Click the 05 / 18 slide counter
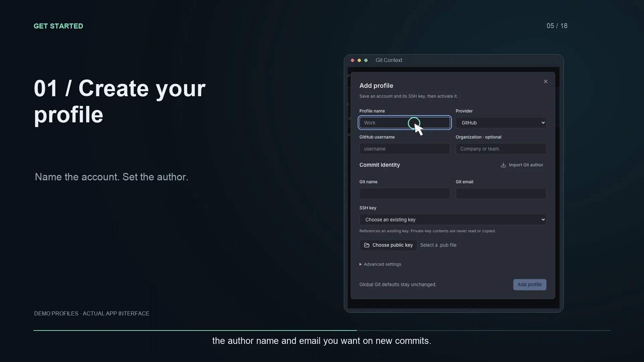644x362 pixels. point(557,26)
